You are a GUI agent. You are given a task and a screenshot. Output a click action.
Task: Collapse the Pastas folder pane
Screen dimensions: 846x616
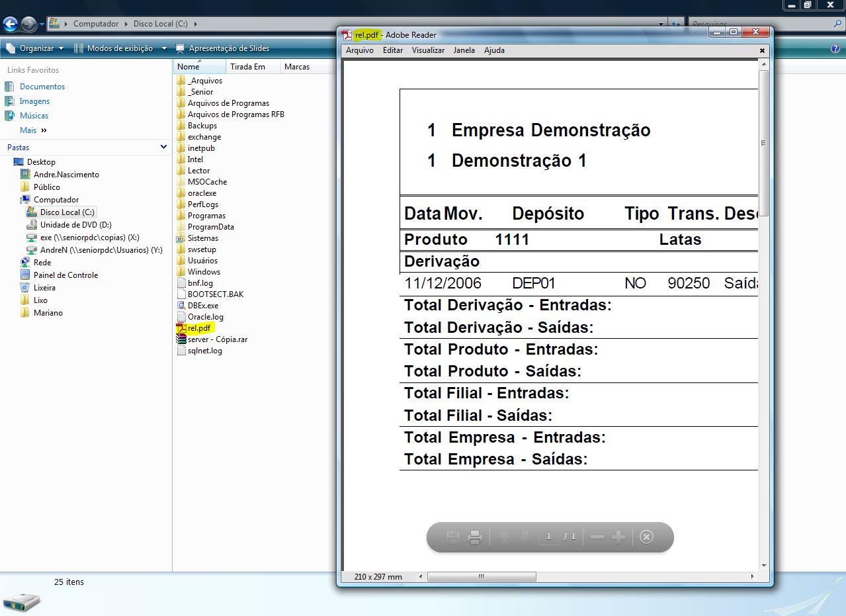pos(163,148)
